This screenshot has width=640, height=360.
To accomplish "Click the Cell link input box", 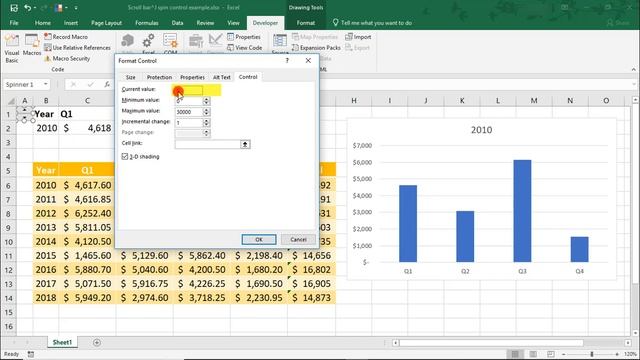I will point(207,144).
